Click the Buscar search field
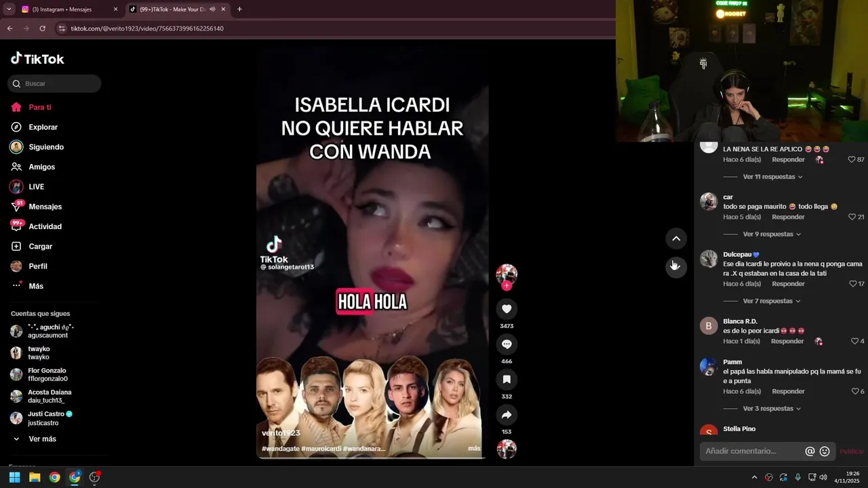Screen dimensions: 868x488 pyautogui.click(x=54, y=83)
